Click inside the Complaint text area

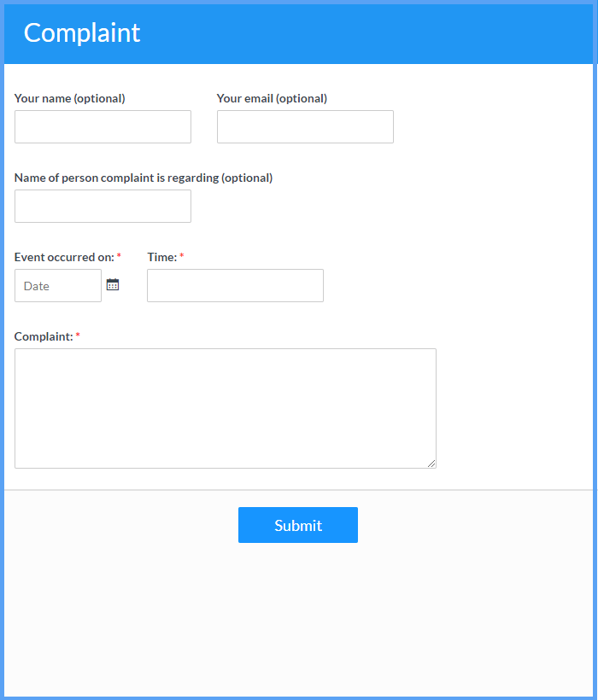[226, 409]
